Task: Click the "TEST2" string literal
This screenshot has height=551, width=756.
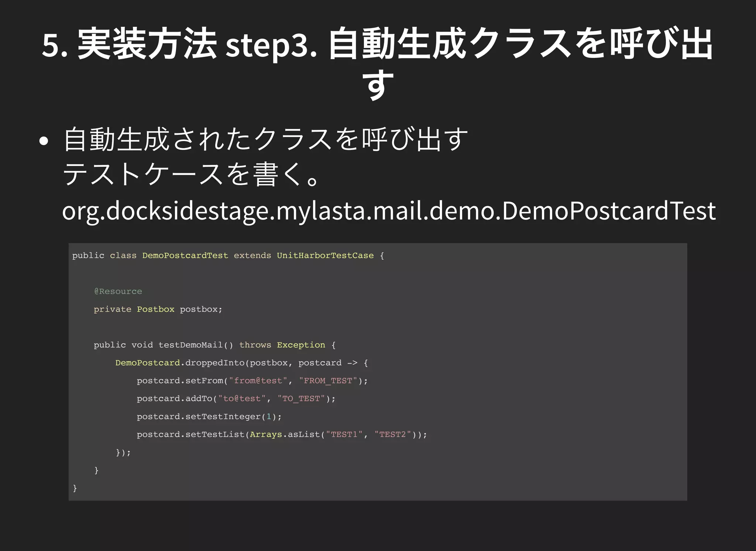Action: click(392, 434)
